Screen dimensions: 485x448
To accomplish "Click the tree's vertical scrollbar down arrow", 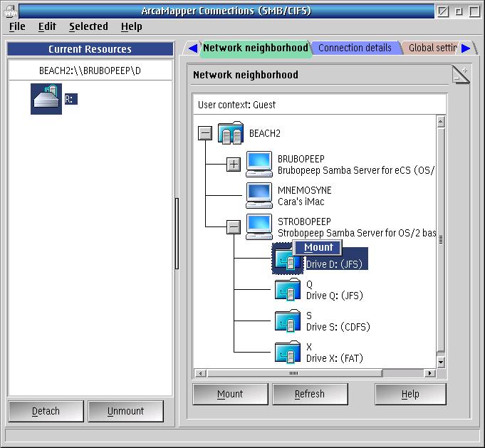I will tap(441, 362).
